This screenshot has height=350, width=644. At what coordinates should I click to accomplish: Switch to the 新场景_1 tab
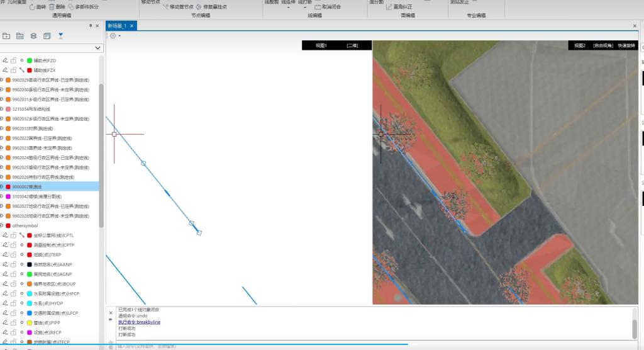pos(117,26)
